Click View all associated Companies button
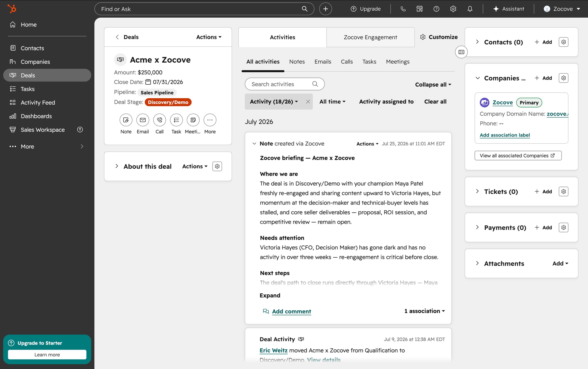The image size is (588, 369). tap(518, 156)
